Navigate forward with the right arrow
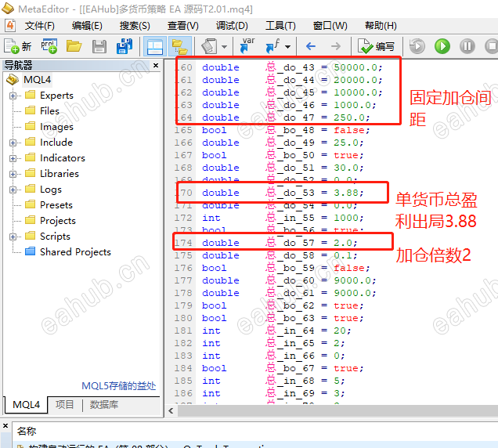The width and height of the screenshot is (498, 448). pos(335,46)
